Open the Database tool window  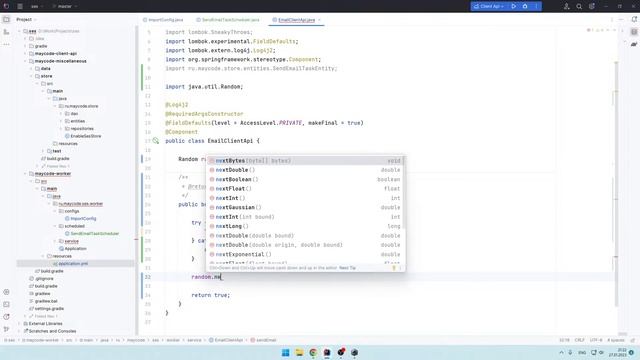click(x=634, y=32)
